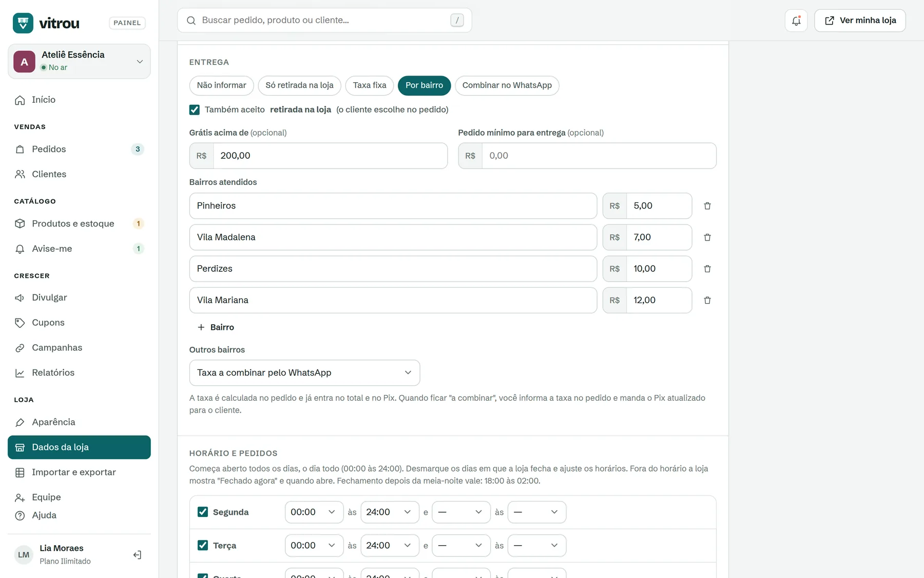Click the notifications bell icon
This screenshot has width=924, height=578.
[x=796, y=21]
